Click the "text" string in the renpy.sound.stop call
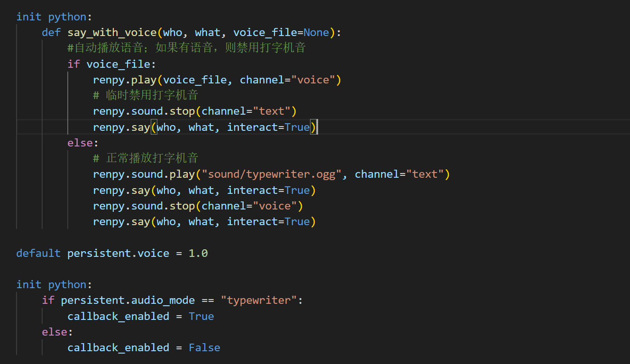 coord(271,111)
